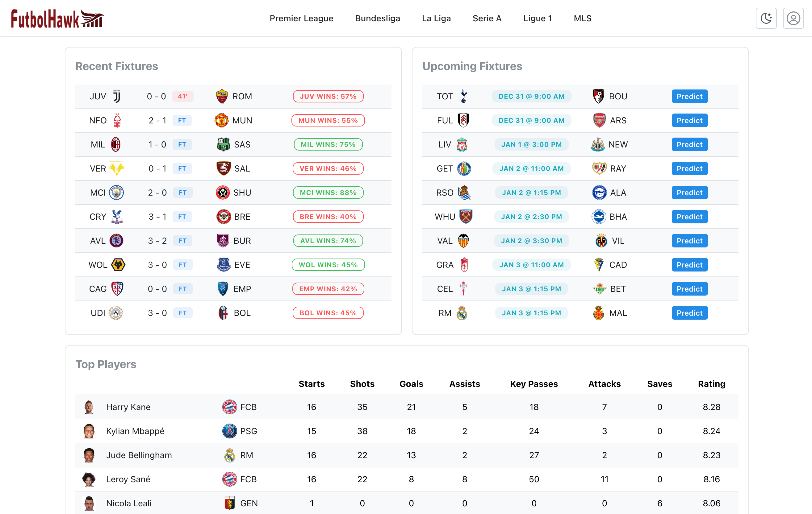Screen dimensions: 812x514
Task: Click the Roma crest
Action: point(222,96)
